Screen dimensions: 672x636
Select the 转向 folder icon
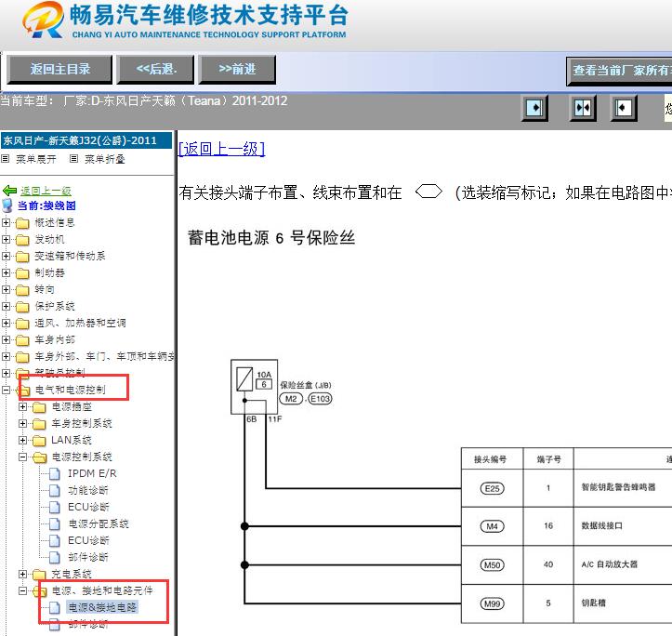point(22,290)
